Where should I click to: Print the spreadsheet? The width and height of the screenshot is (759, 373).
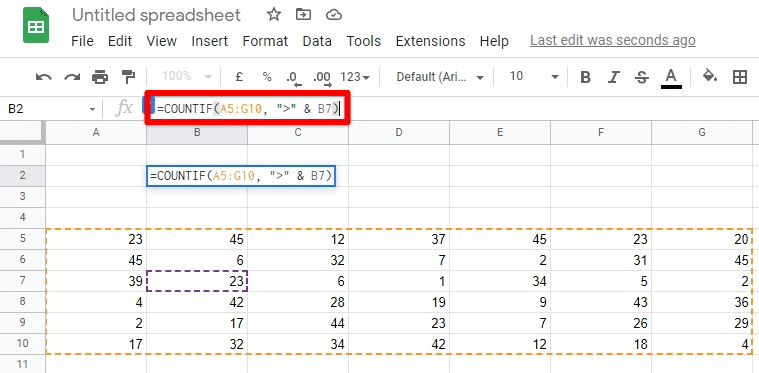[100, 77]
